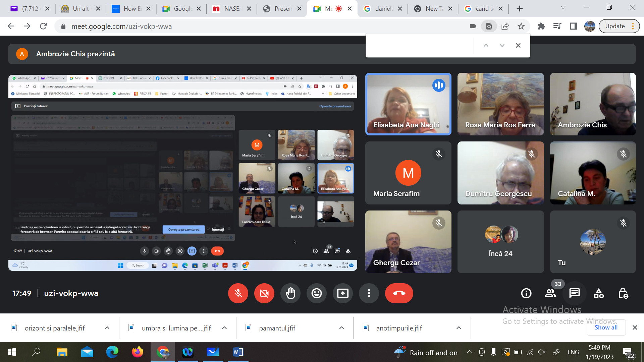Open the emoji reactions button

[317, 294]
